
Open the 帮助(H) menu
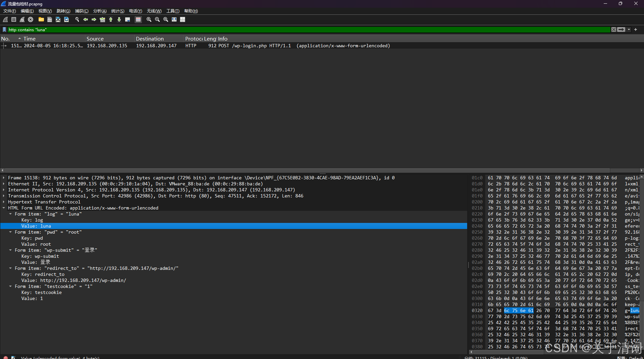tap(191, 11)
